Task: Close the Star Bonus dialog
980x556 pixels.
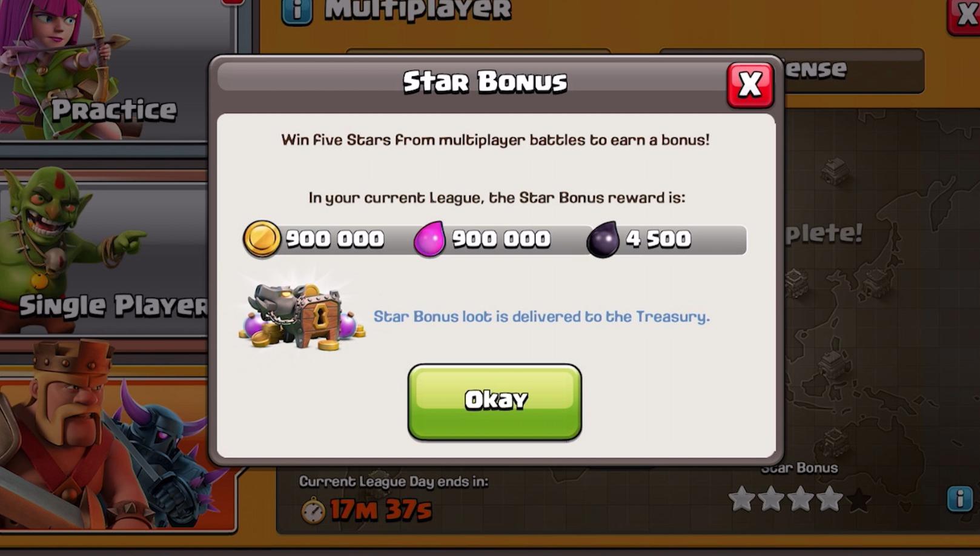Action: click(x=750, y=85)
